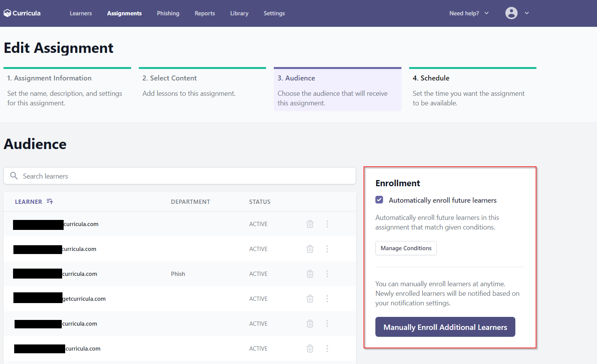Click the search magnifier icon
Image resolution: width=597 pixels, height=364 pixels.
(x=14, y=176)
